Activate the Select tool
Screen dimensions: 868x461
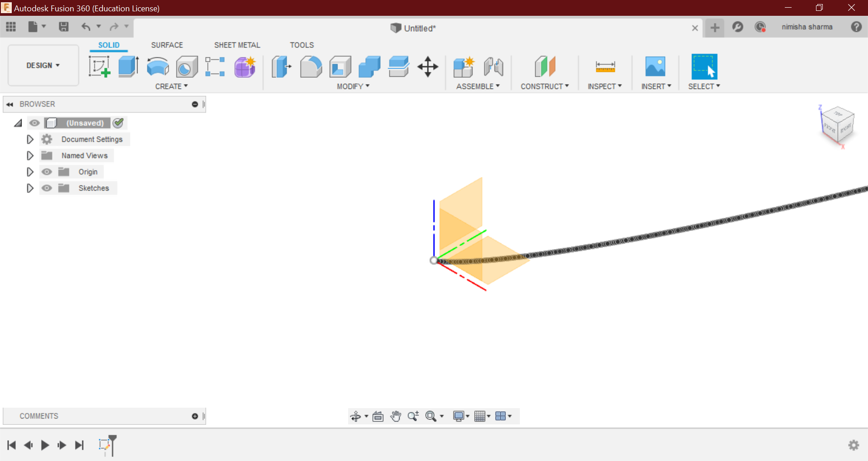point(704,66)
